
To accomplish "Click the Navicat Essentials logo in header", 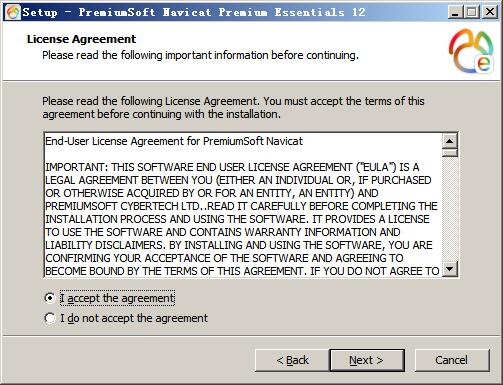I will [x=471, y=51].
